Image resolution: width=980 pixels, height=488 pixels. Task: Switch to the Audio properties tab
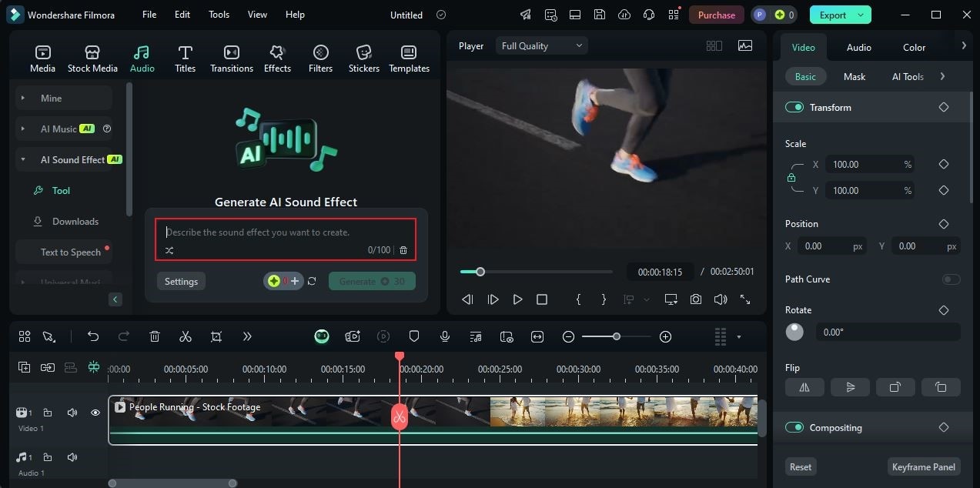pyautogui.click(x=859, y=47)
